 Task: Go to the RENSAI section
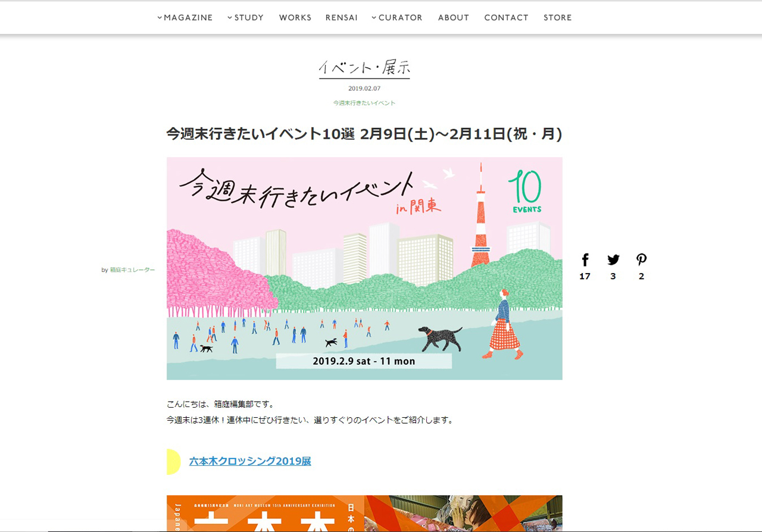tap(342, 18)
